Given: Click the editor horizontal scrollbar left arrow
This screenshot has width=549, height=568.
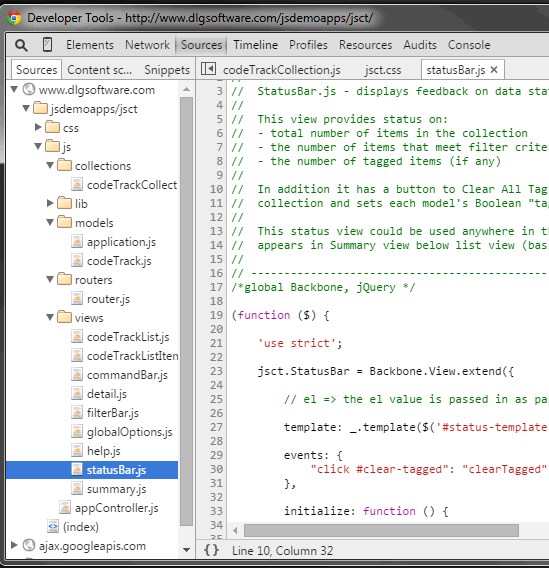Looking at the screenshot, I should pos(235,530).
